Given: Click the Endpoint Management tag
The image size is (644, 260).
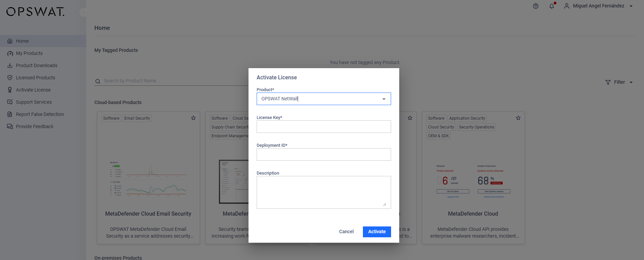Looking at the screenshot, I should click(x=229, y=136).
